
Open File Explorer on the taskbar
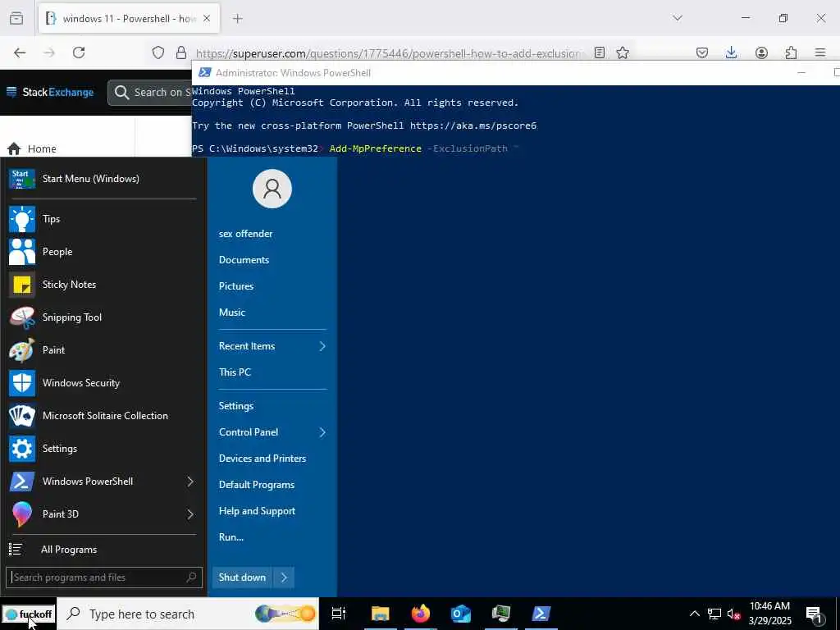coord(381,614)
